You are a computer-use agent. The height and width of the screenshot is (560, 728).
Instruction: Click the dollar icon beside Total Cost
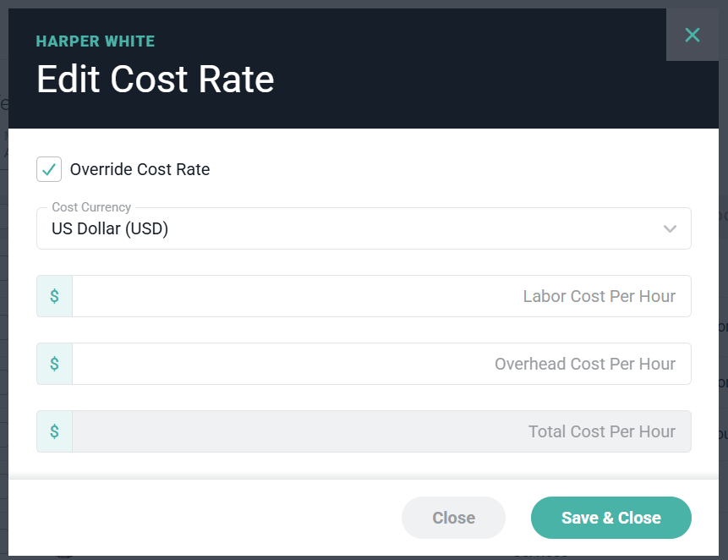coord(54,431)
